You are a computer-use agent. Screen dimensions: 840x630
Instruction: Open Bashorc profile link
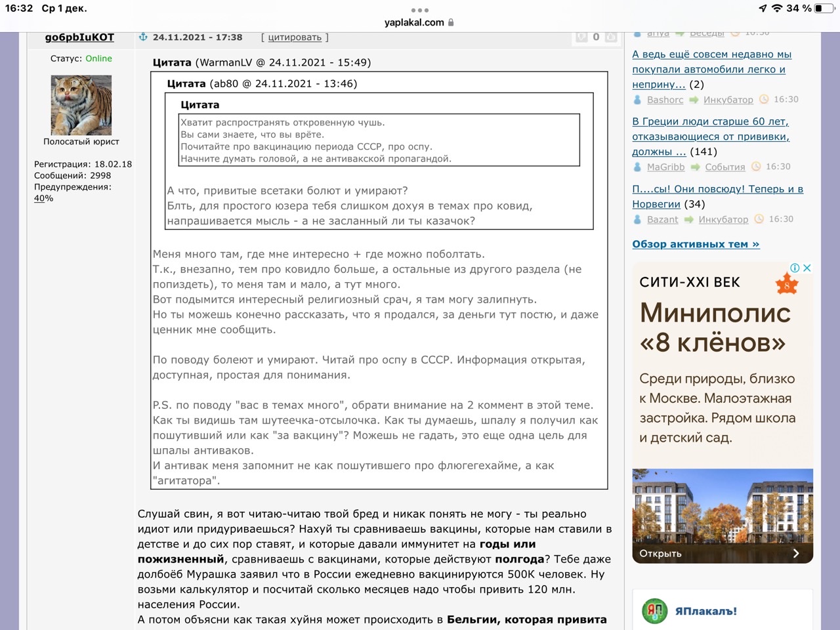[665, 100]
